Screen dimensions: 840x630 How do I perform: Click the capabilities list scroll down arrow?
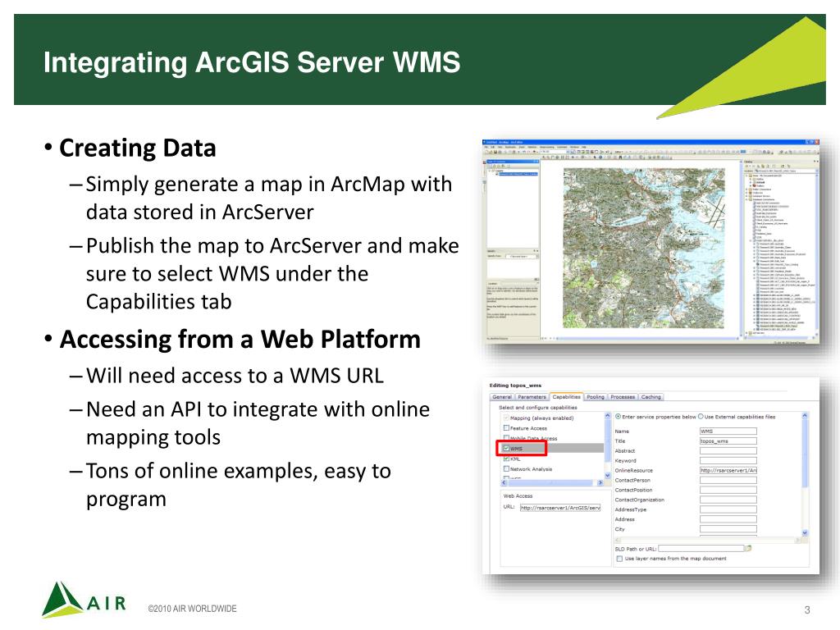click(x=608, y=475)
